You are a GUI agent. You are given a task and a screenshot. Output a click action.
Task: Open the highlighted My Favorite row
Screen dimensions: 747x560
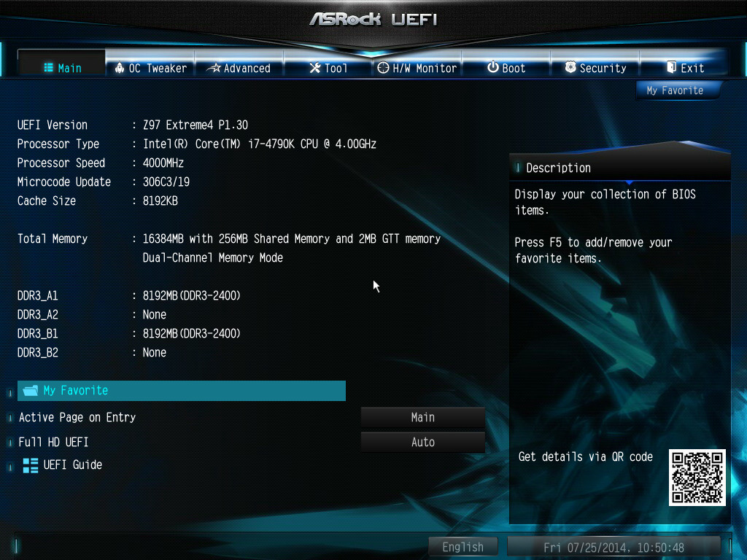[182, 391]
